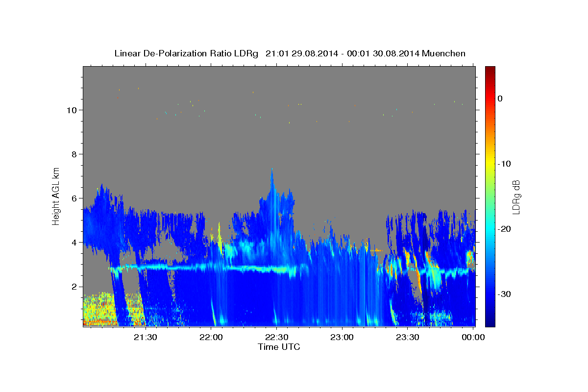
Task: Click the colorbar value -30
Action: (x=505, y=294)
